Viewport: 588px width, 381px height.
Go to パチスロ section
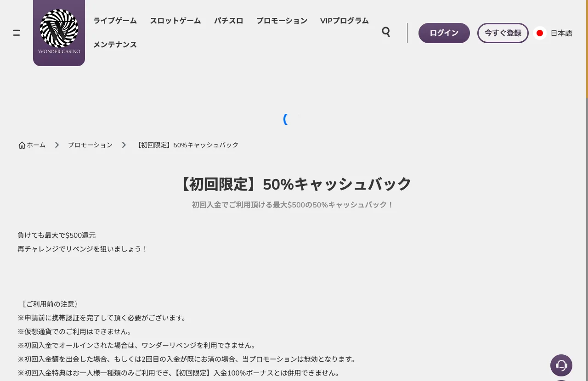pyautogui.click(x=229, y=21)
